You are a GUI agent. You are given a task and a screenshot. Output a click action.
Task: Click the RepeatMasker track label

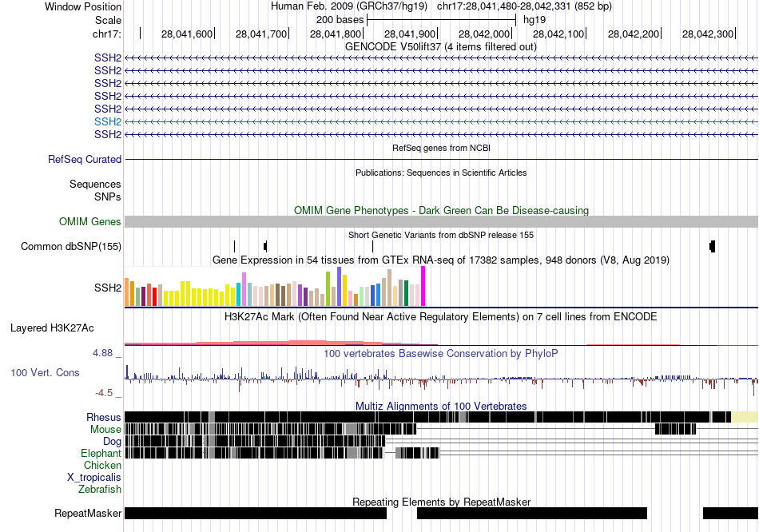point(88,513)
